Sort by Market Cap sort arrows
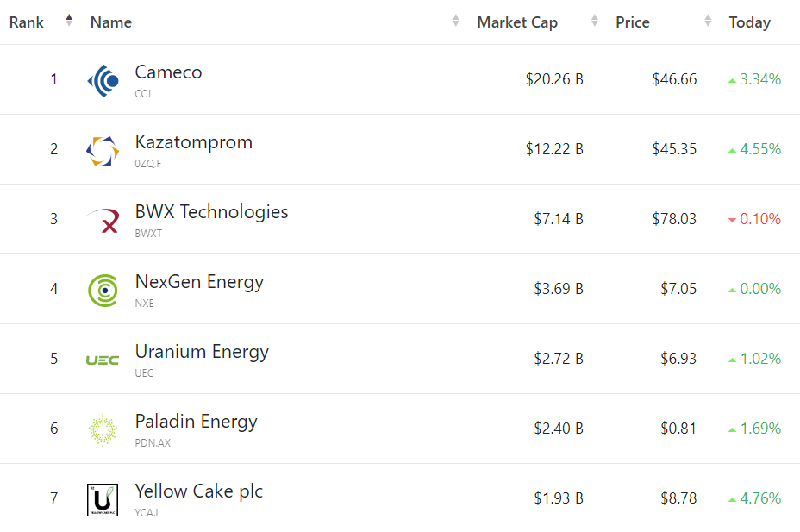 (x=595, y=22)
